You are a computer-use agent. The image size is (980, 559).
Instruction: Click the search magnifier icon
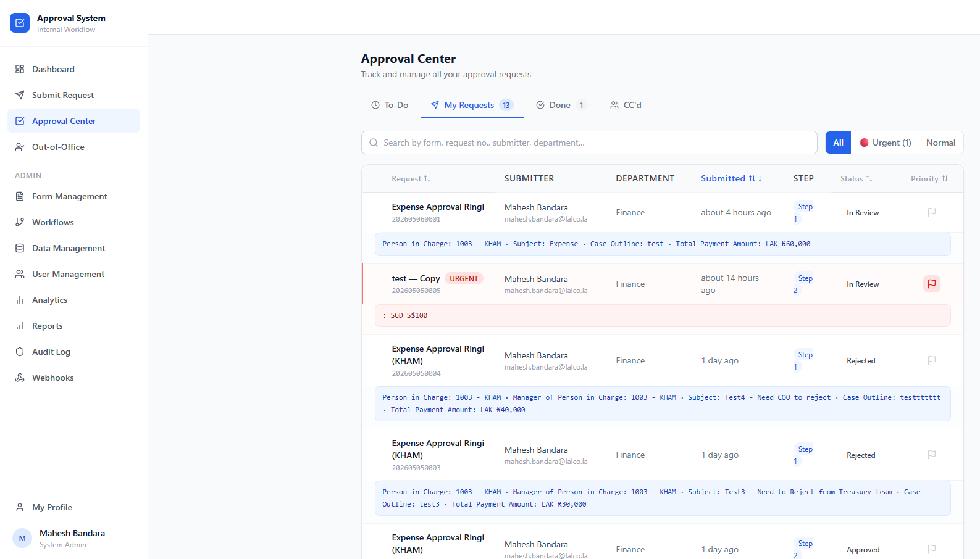pos(374,143)
